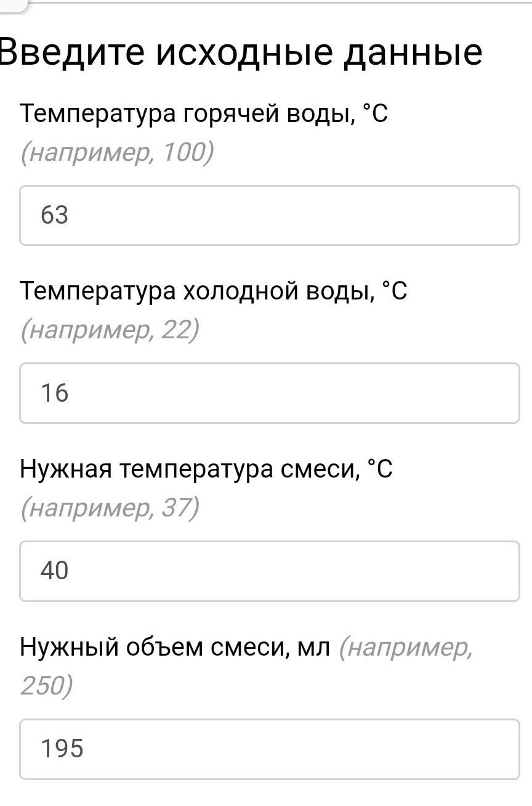Activate the mixture volume ml input field
532x806 pixels.
tap(270, 749)
